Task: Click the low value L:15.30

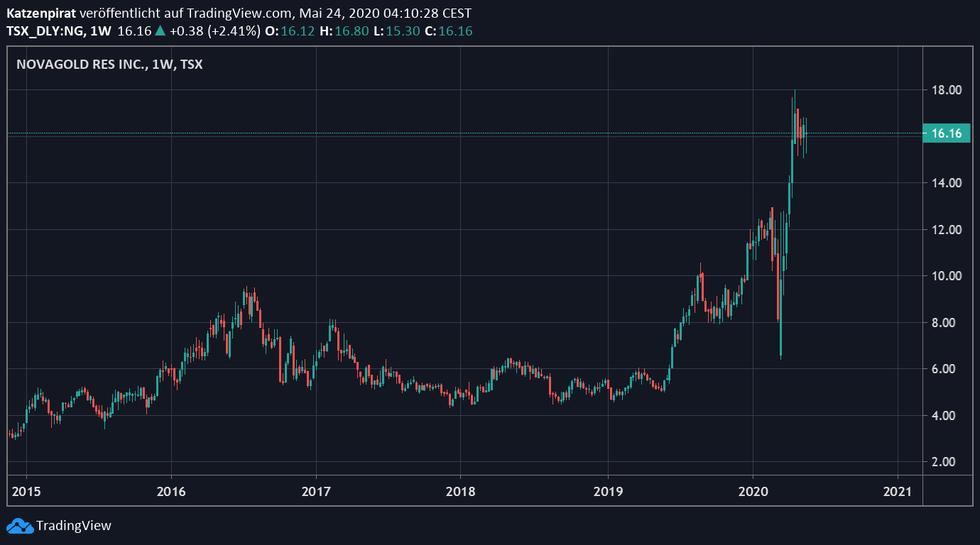Action: (x=397, y=31)
